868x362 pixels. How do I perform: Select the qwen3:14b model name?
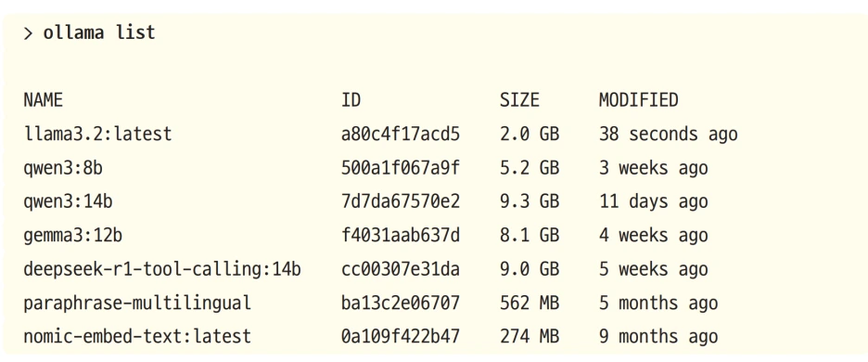tap(68, 201)
